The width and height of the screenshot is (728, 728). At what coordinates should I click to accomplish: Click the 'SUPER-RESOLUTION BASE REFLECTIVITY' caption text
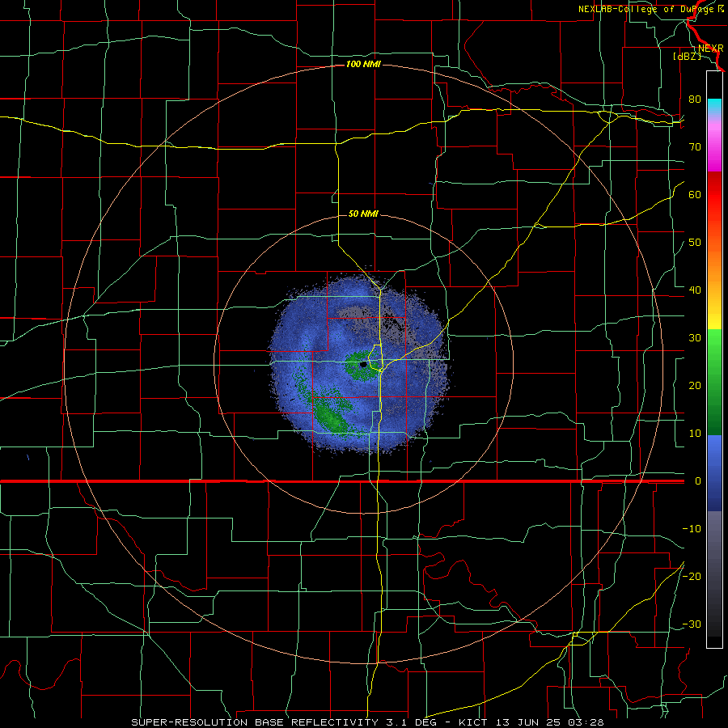[255, 722]
